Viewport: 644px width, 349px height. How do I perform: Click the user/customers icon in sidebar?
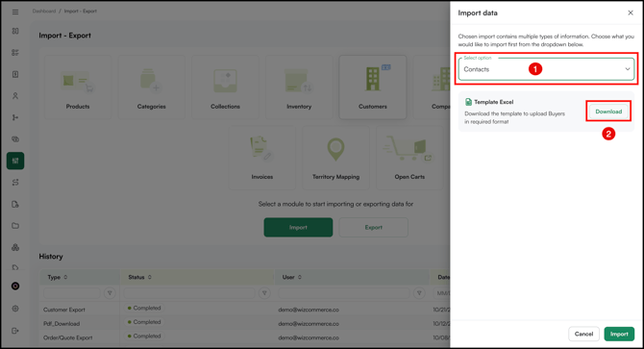tap(15, 96)
